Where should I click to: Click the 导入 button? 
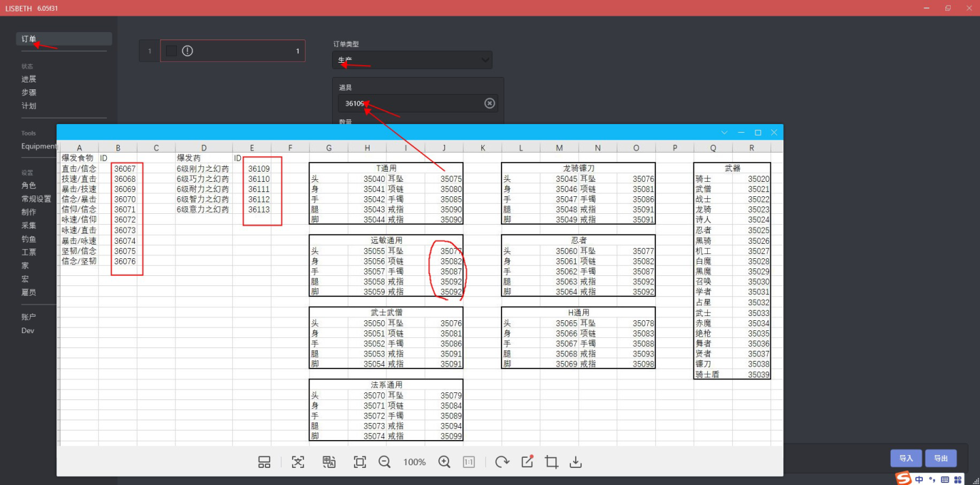906,458
